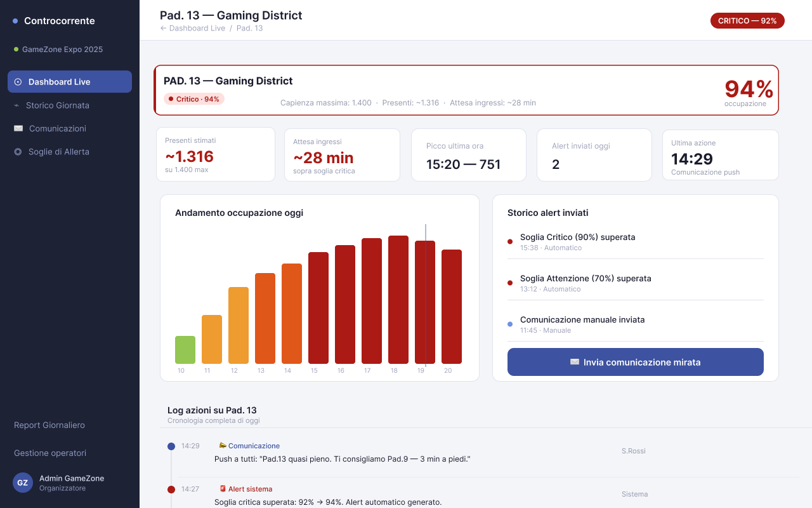Open the Attesa ingressi card
Viewport: 812px width, 508px height.
tap(342, 155)
